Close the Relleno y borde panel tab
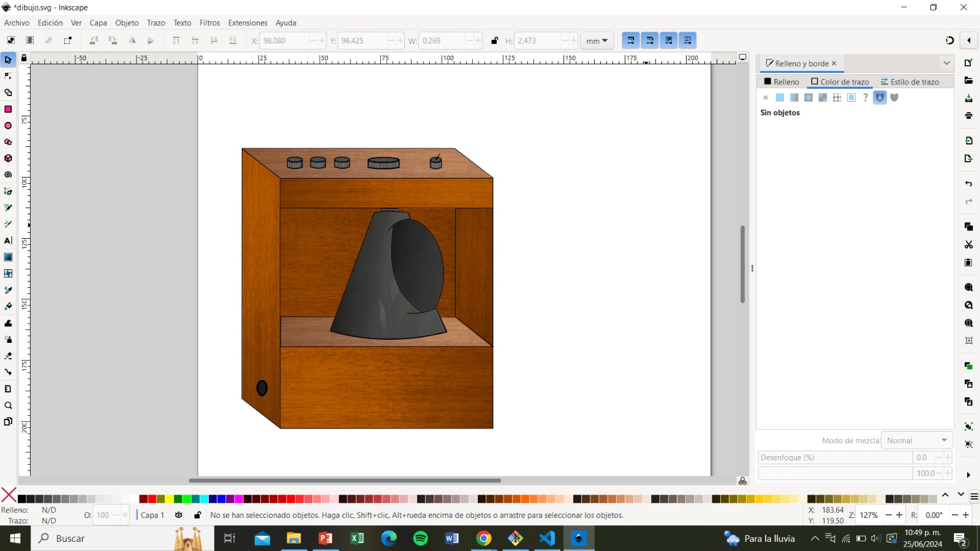 point(834,63)
